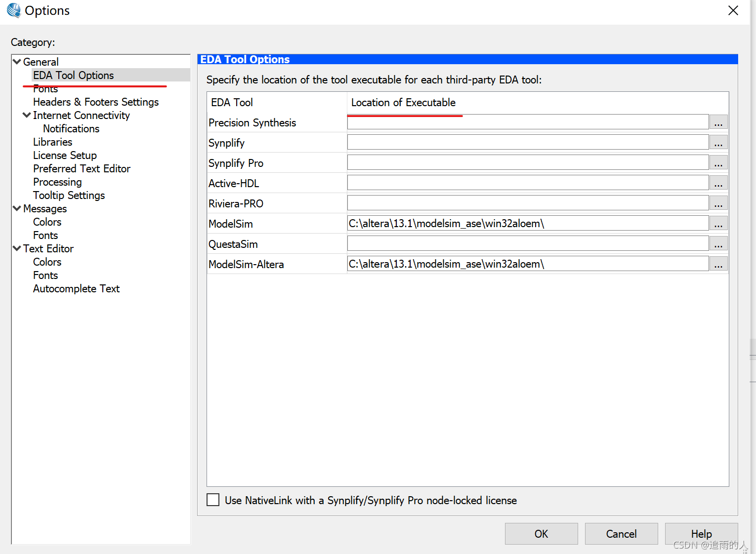Browse for ModelSim executable
Image resolution: width=756 pixels, height=554 pixels.
(718, 223)
